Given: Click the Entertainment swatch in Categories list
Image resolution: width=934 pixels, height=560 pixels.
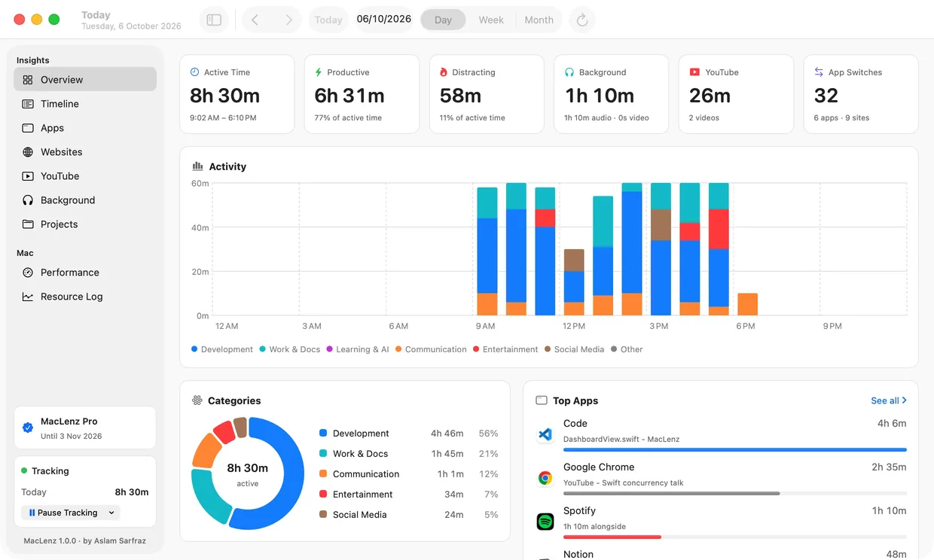Looking at the screenshot, I should (x=323, y=495).
